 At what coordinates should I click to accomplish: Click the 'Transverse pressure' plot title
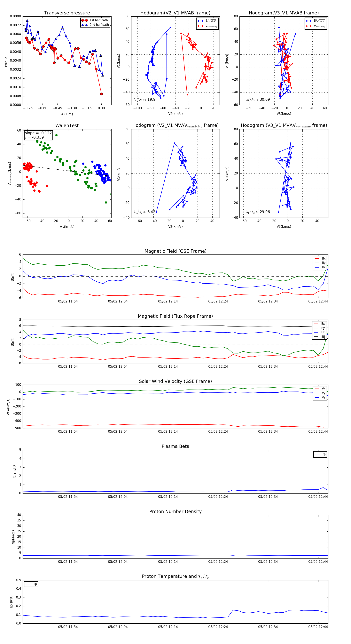(x=67, y=13)
